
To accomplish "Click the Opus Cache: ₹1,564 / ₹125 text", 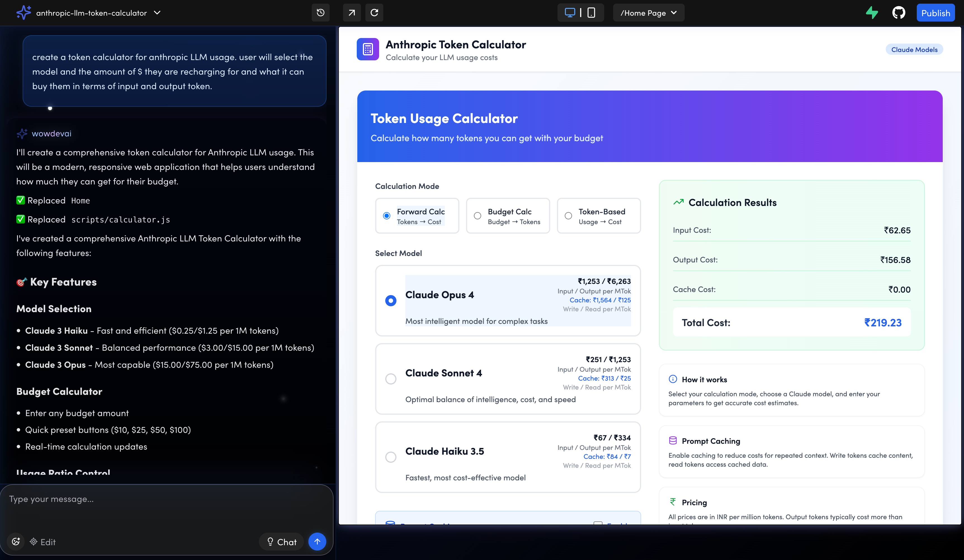I will [x=600, y=300].
